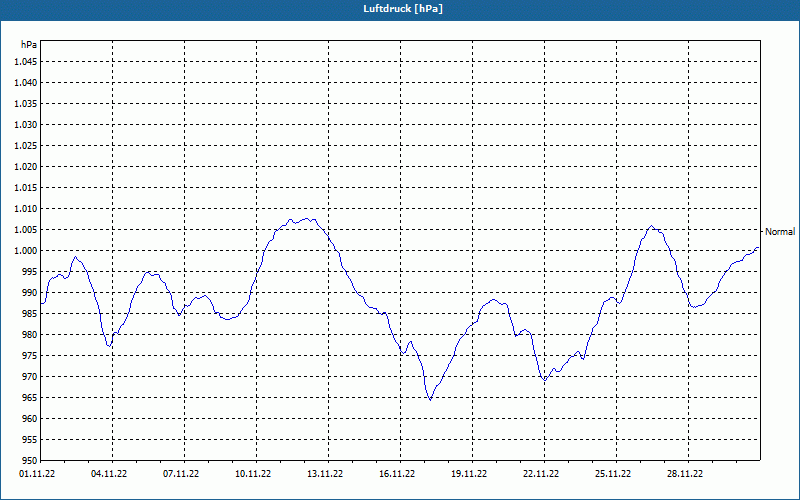Select the 1.030 axis value
Image resolution: width=800 pixels, height=500 pixels.
click(x=26, y=124)
